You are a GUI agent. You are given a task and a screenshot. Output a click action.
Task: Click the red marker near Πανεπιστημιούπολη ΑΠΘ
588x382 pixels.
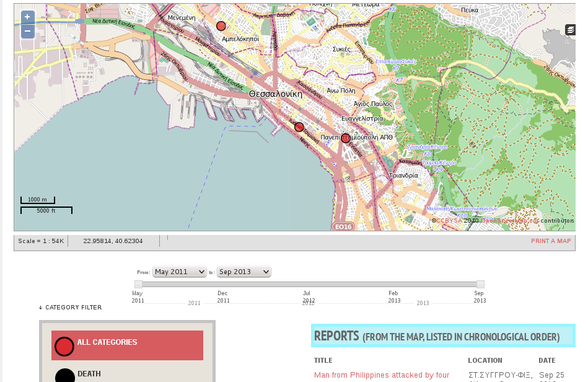[346, 138]
